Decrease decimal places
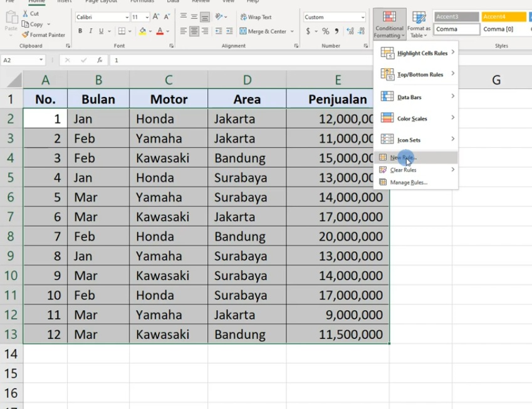This screenshot has width=532, height=409. point(362,31)
